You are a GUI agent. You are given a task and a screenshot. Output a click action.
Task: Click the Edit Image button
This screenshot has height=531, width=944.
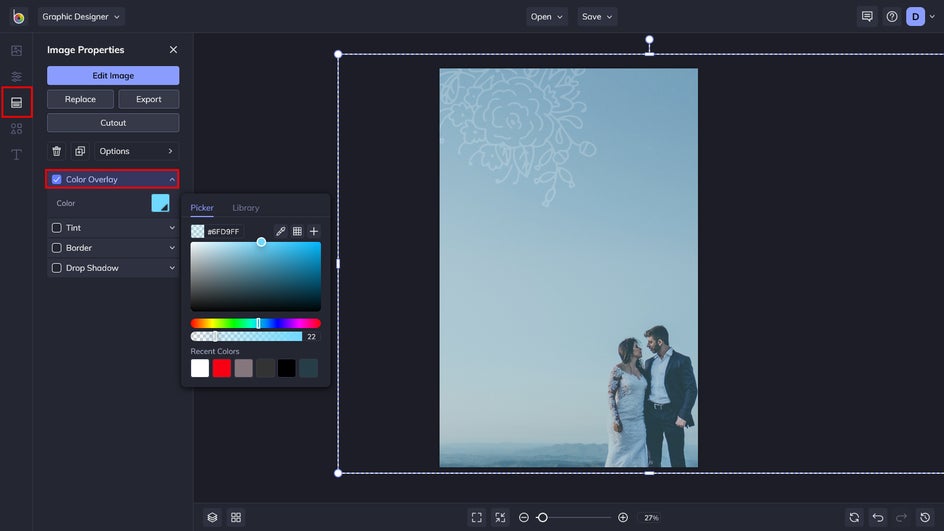tap(113, 76)
